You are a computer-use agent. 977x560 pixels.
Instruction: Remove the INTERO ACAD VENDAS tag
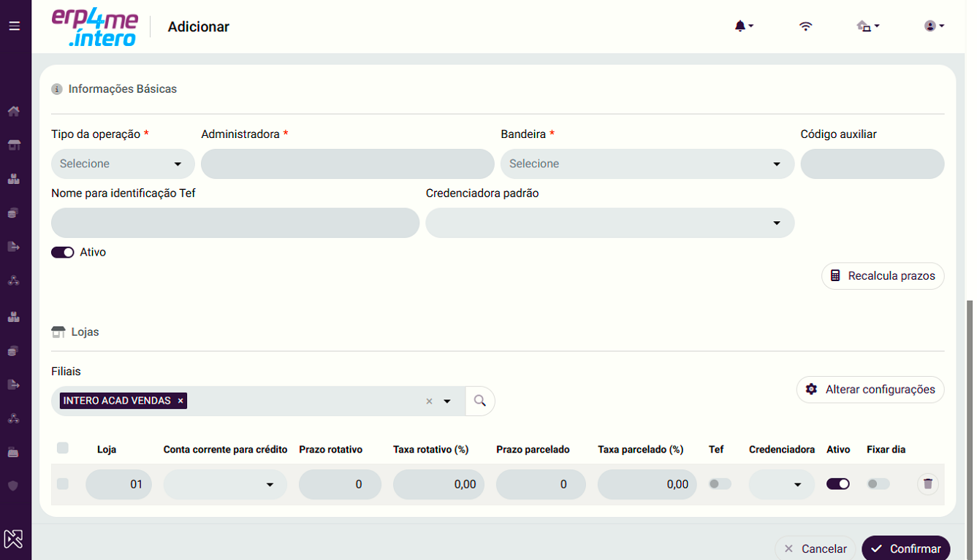point(180,401)
